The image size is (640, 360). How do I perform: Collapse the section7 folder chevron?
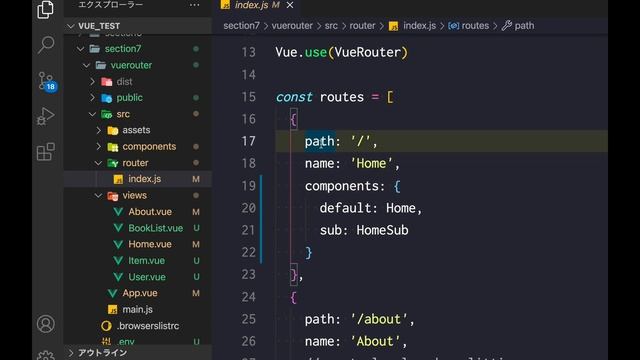click(x=80, y=49)
